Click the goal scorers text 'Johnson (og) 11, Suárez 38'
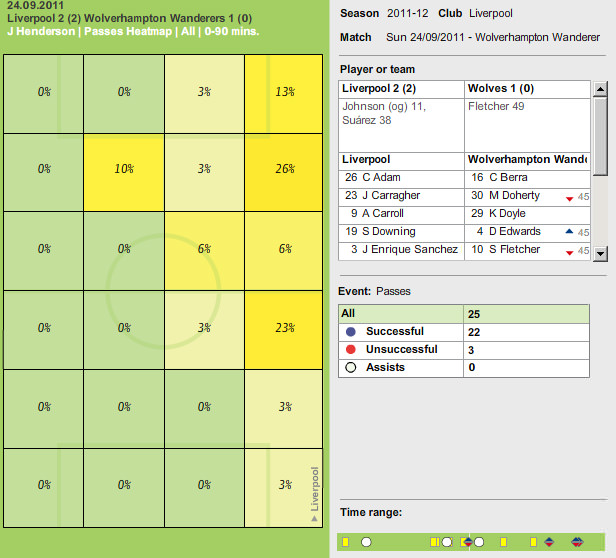Screen dimensions: 616x558 (384, 113)
